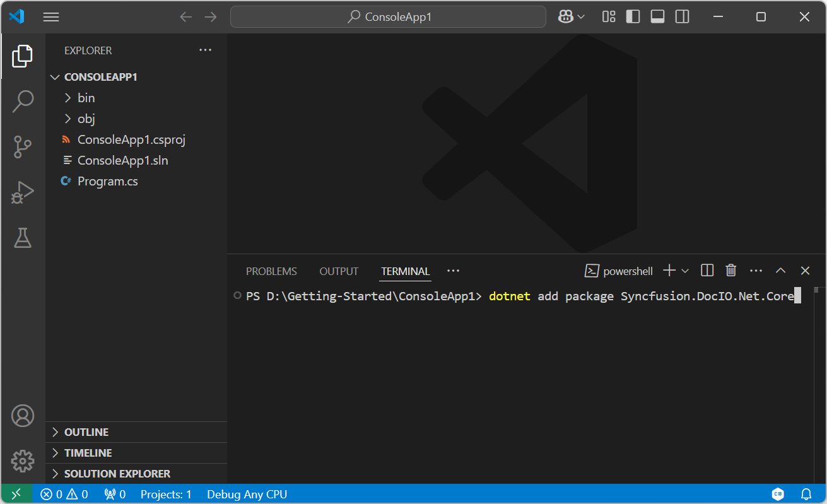The width and height of the screenshot is (827, 504).
Task: Expand the bin folder
Action: pyautogui.click(x=86, y=98)
